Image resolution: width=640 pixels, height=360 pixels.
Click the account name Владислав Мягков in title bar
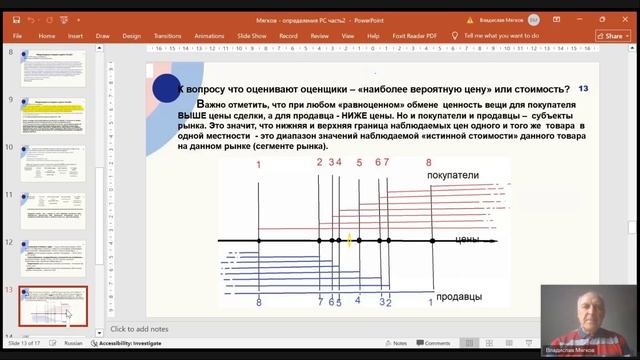(x=501, y=20)
